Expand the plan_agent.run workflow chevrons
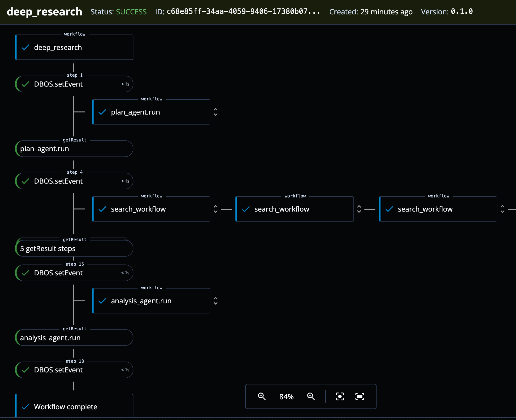This screenshot has height=420, width=516. (216, 112)
